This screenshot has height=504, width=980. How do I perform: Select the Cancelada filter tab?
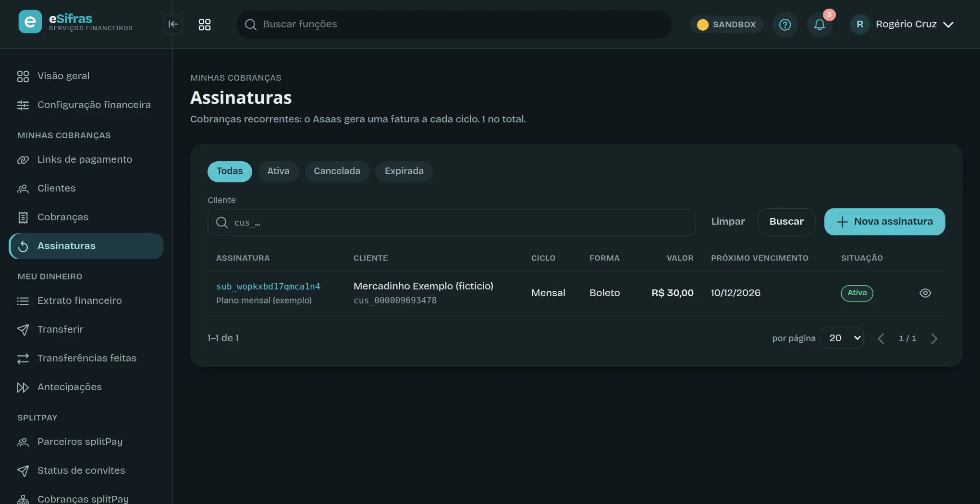pyautogui.click(x=337, y=171)
